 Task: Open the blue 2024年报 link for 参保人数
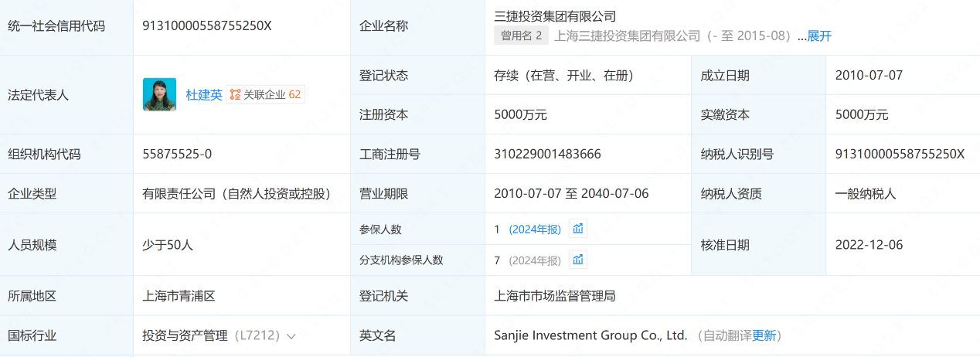point(535,229)
